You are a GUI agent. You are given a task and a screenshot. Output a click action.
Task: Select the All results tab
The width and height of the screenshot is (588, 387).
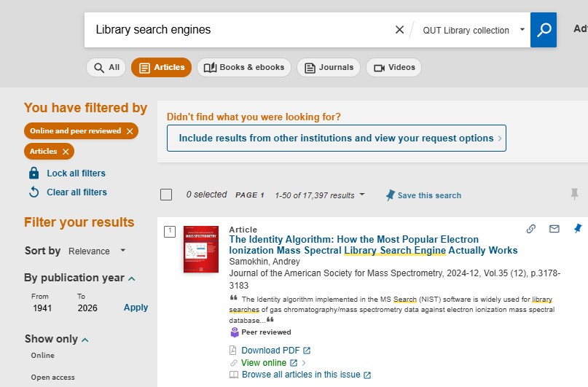(106, 68)
